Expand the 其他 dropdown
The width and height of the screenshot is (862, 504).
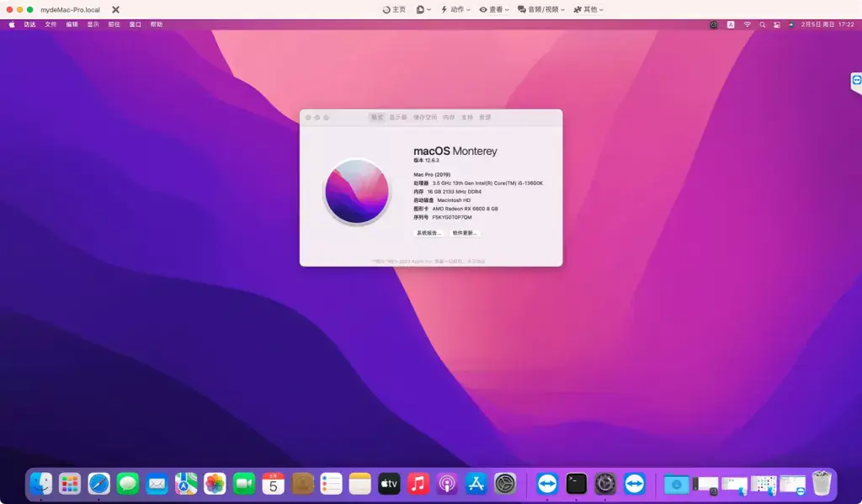588,10
